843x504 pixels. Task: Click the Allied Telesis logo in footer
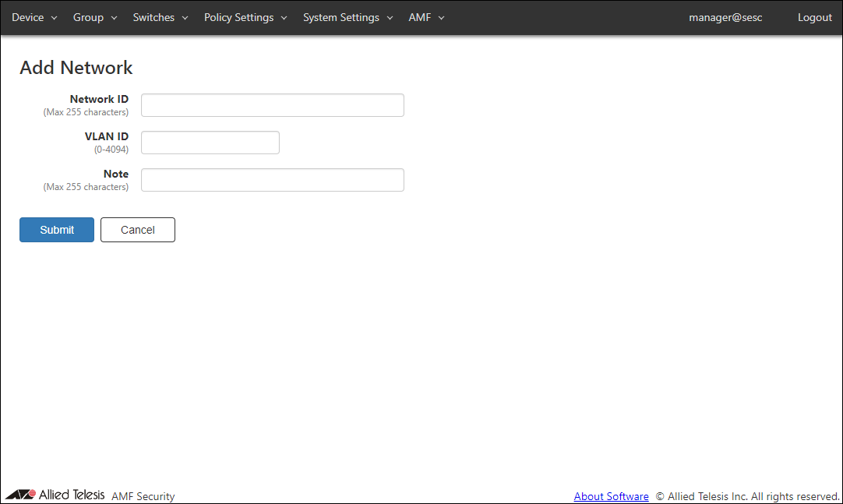[x=55, y=495]
